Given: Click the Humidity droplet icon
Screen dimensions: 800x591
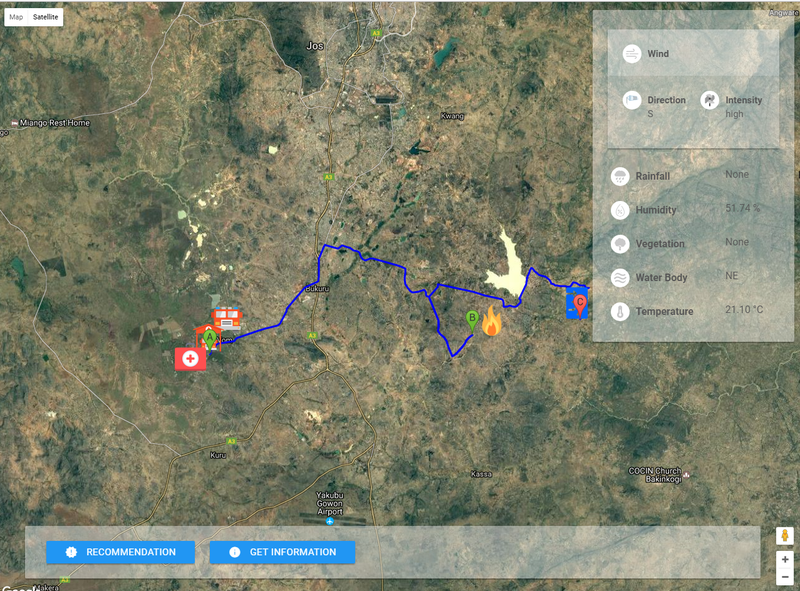Looking at the screenshot, I should coord(620,210).
